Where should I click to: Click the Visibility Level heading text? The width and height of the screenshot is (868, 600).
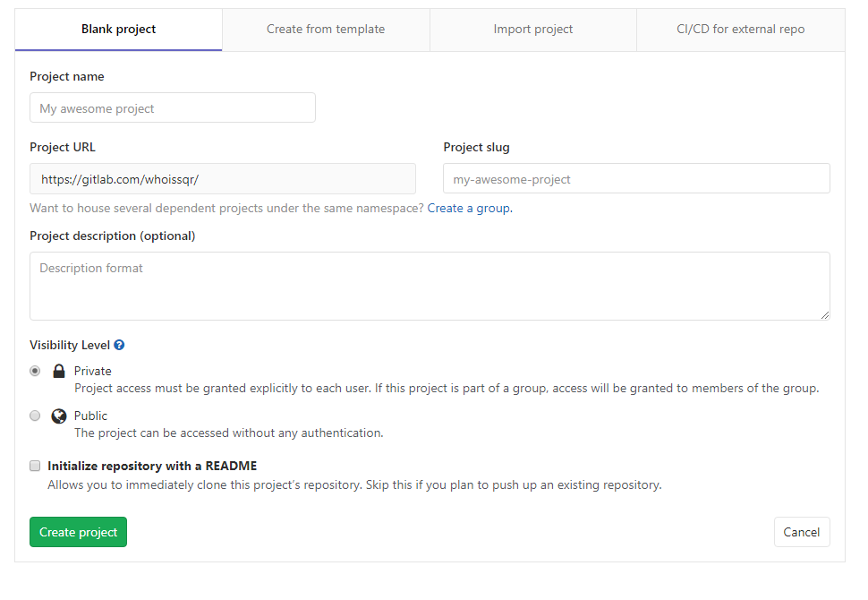70,345
